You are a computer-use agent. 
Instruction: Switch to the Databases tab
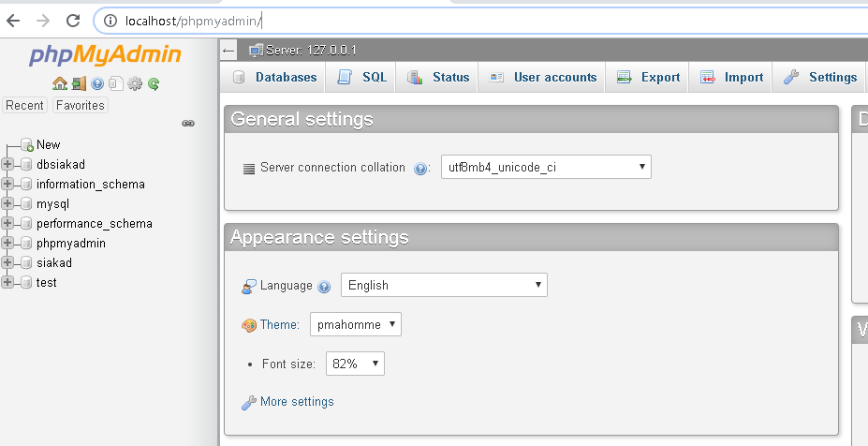(272, 78)
